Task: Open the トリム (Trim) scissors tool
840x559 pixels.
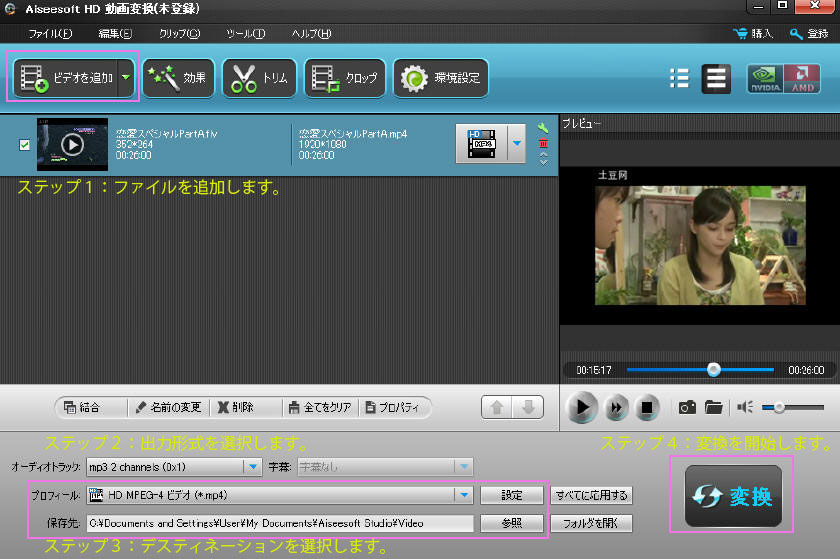Action: pyautogui.click(x=259, y=78)
